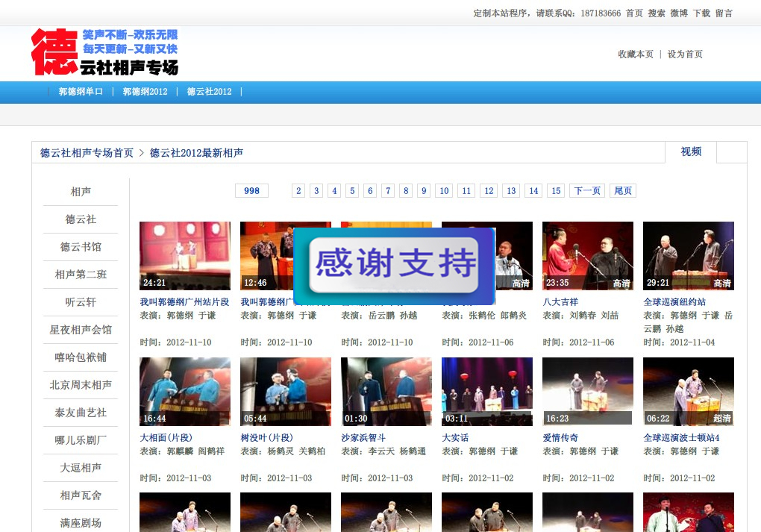Click the 998 pagination box

tap(251, 191)
